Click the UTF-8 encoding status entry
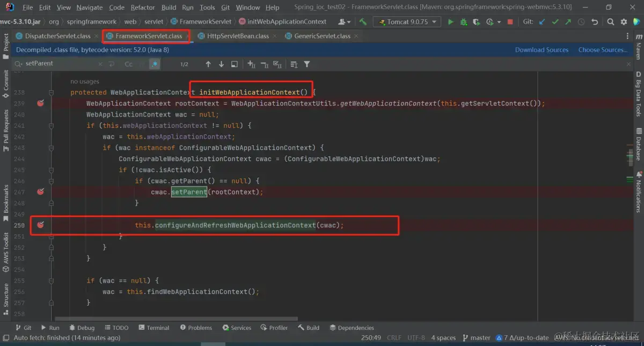 point(416,337)
